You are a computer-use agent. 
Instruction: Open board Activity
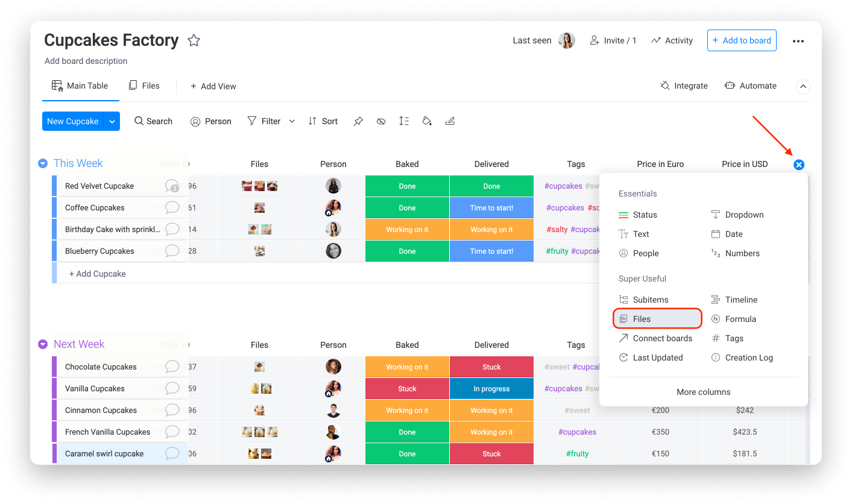[x=672, y=40]
